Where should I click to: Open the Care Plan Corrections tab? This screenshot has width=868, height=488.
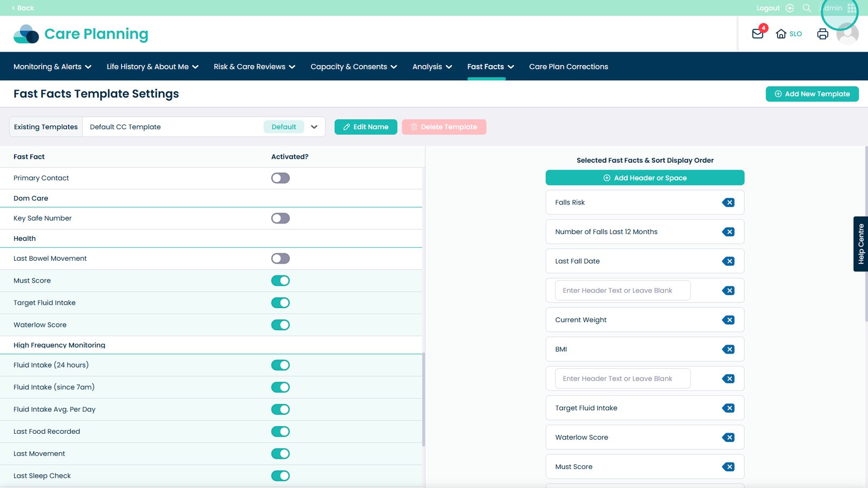(x=569, y=67)
